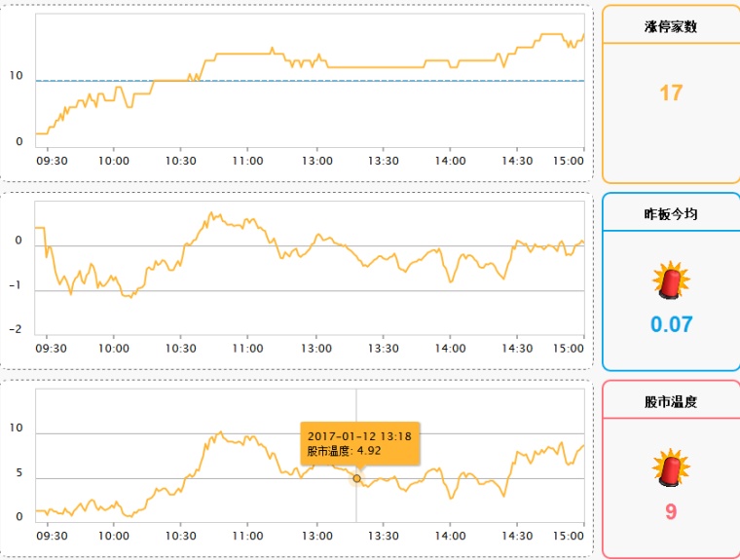This screenshot has height=560, width=740.
Task: Click the 13:30 label on the top chart
Action: point(384,161)
